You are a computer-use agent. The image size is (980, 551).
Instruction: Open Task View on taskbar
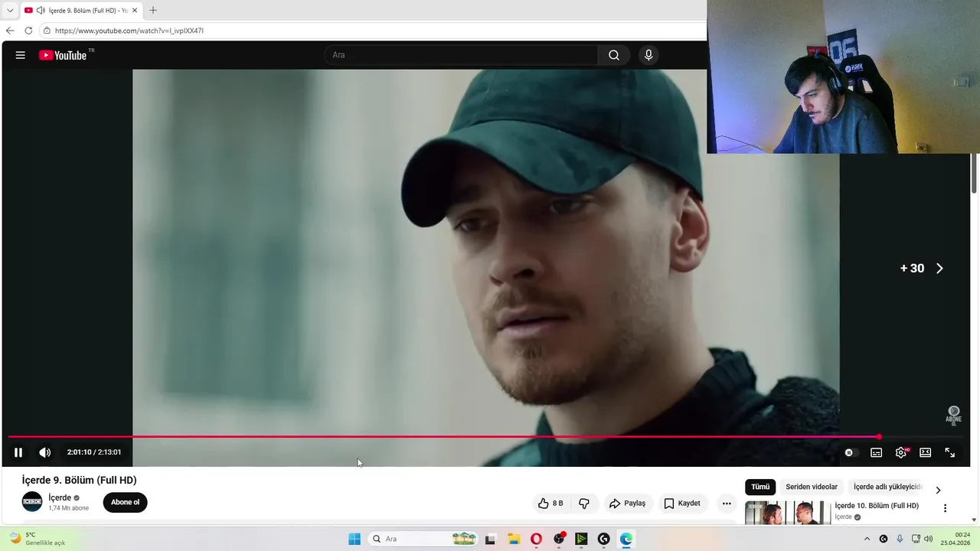pos(490,539)
